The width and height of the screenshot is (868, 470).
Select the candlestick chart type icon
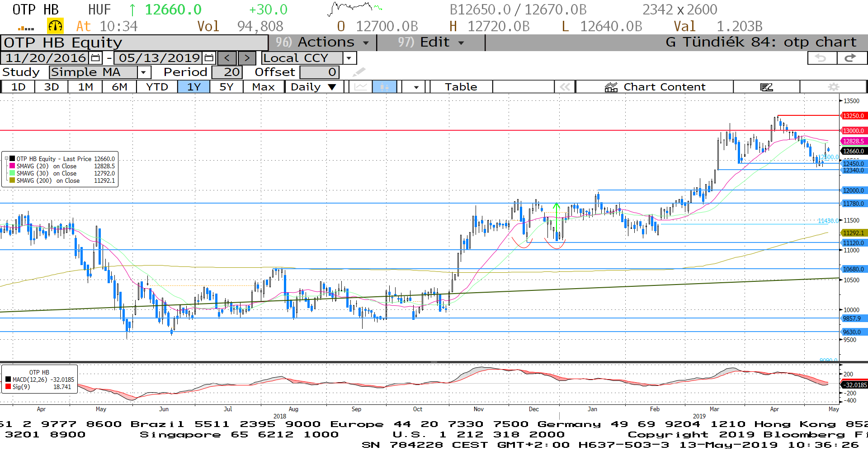pyautogui.click(x=384, y=87)
